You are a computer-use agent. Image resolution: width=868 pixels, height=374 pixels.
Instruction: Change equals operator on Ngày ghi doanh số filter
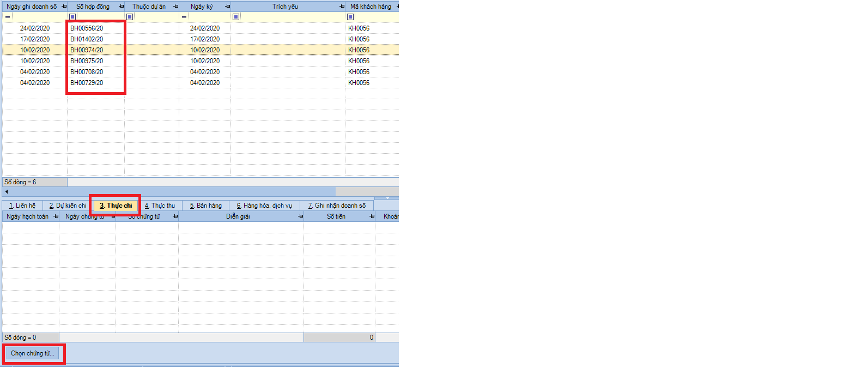click(8, 17)
